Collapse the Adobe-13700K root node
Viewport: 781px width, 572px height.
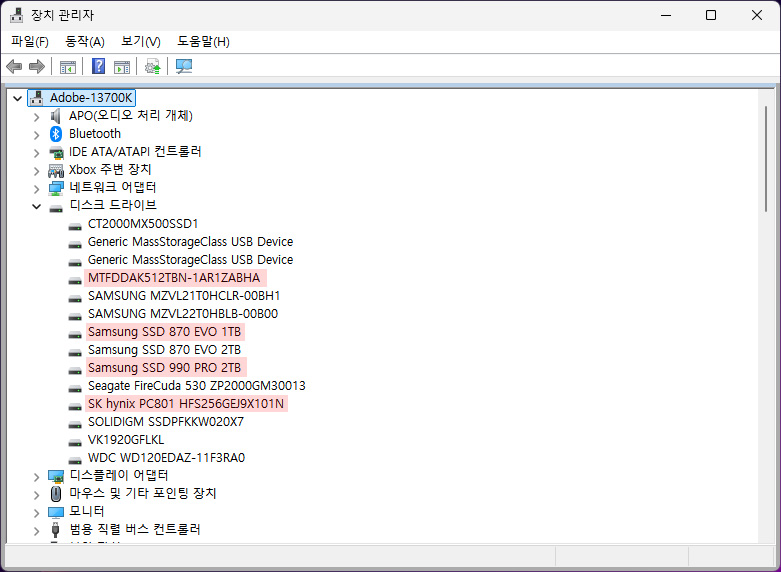click(x=17, y=98)
